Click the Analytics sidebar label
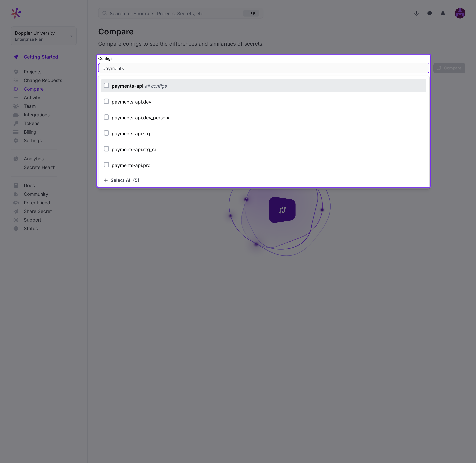Image resolution: width=476 pixels, height=463 pixels. pyautogui.click(x=34, y=159)
